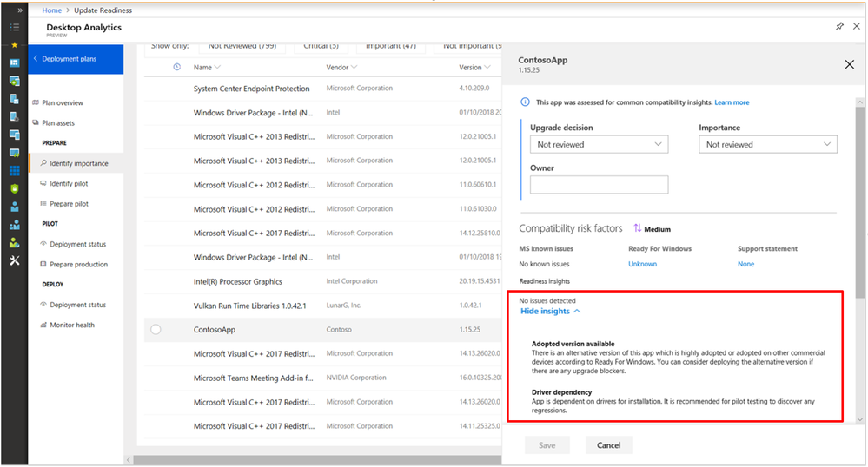This screenshot has width=868, height=467.
Task: Go to Monitor health menu item
Action: (x=72, y=325)
